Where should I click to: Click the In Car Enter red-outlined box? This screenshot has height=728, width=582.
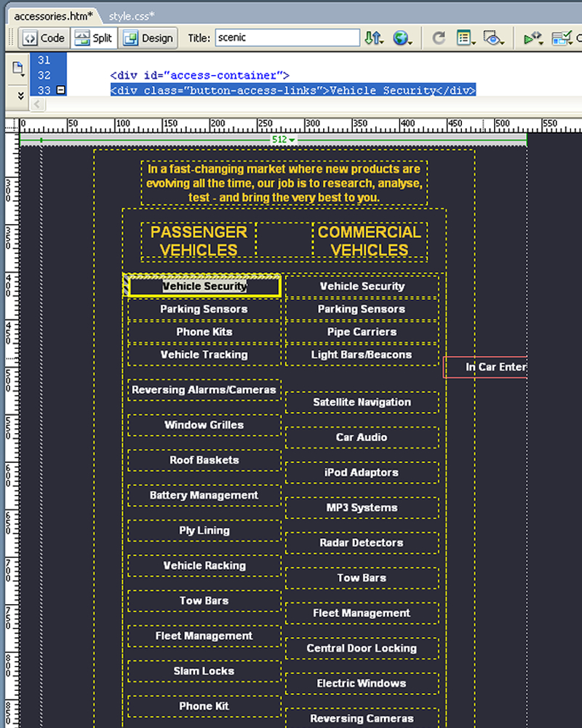(x=485, y=367)
